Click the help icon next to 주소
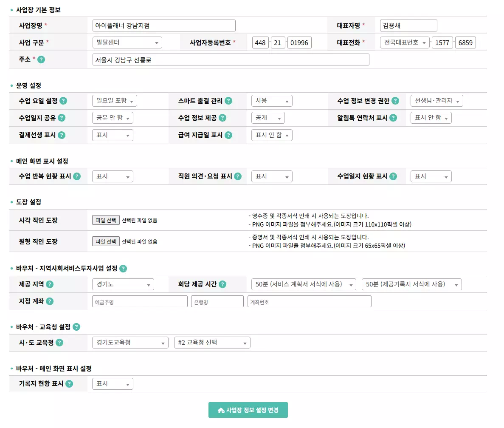Viewport: 504px width, 428px height. (41, 60)
